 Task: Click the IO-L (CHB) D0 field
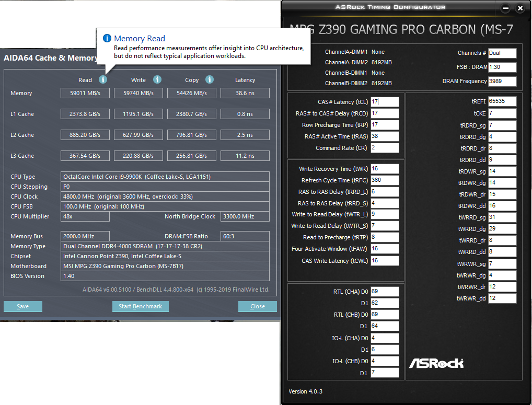click(x=385, y=361)
